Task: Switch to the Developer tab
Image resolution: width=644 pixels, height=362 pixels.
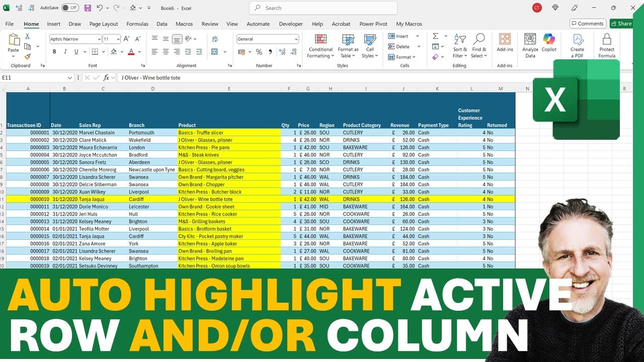Action: [291, 24]
